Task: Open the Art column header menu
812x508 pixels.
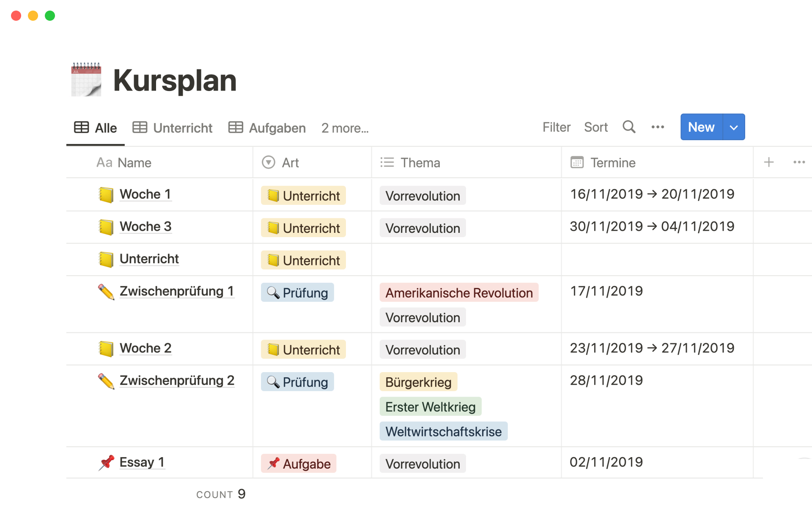Action: [x=290, y=163]
